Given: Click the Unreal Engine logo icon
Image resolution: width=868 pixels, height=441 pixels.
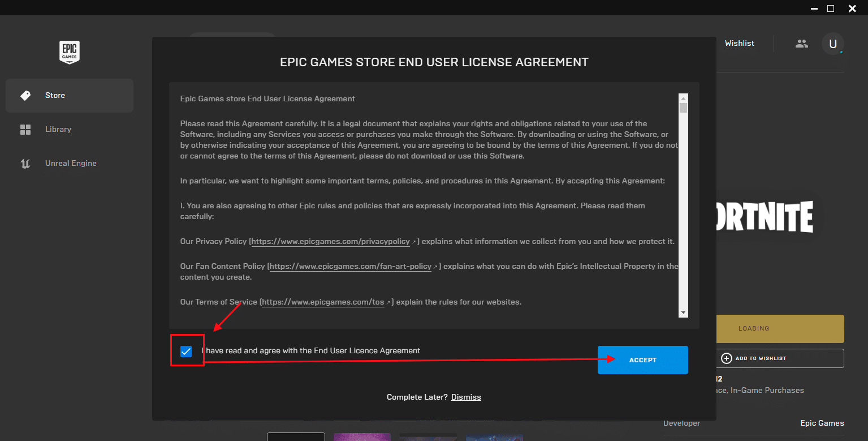Looking at the screenshot, I should pos(25,164).
